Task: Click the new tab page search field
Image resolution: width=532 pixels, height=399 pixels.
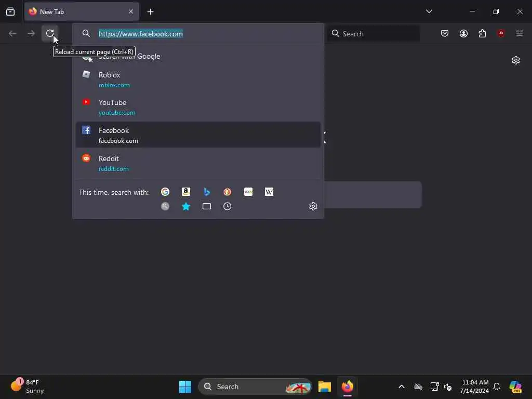Action: (x=373, y=195)
